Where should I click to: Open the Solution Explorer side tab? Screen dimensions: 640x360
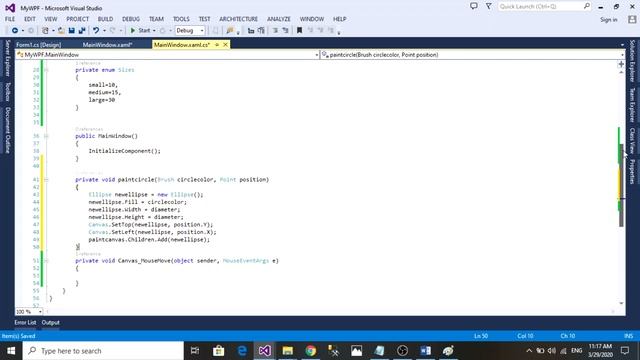[632, 61]
